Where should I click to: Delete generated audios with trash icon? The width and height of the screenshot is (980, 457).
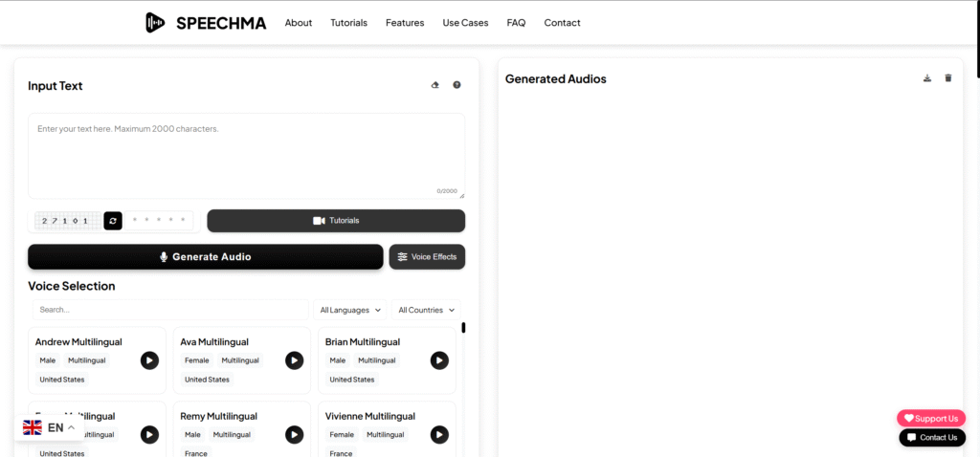tap(948, 78)
